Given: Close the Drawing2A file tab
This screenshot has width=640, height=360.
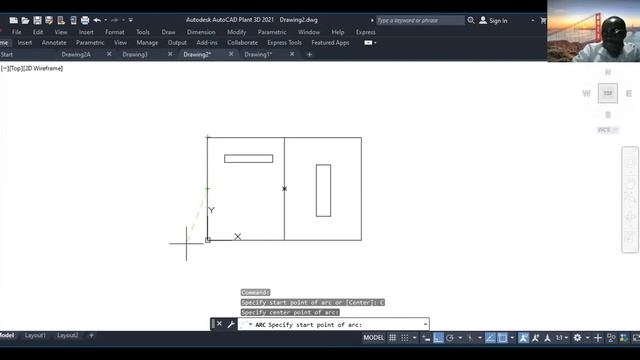Looking at the screenshot, I should click(x=109, y=54).
